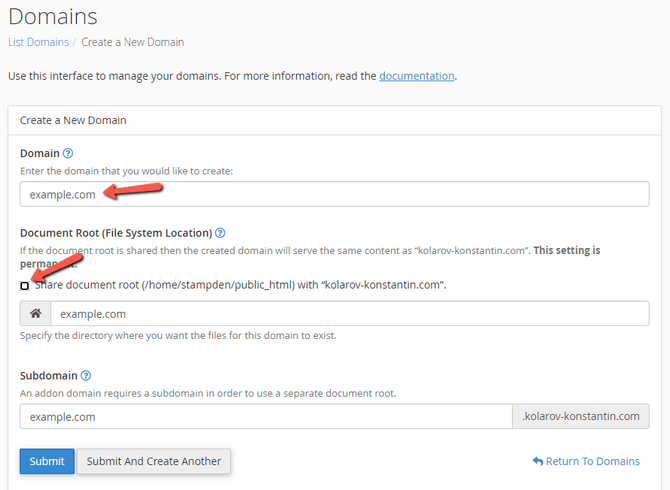Click the Create a New Domain panel header
670x490 pixels.
tap(73, 120)
